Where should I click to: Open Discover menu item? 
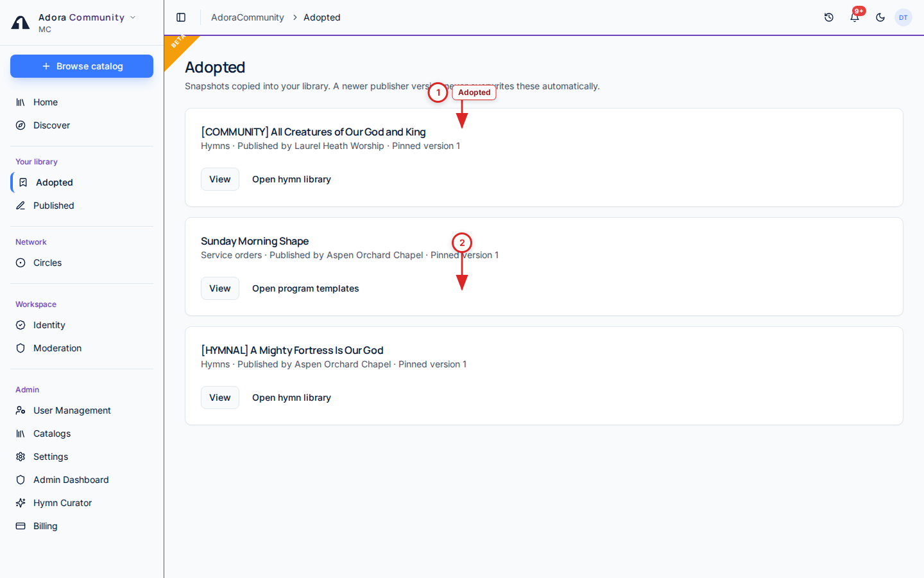click(x=81, y=125)
